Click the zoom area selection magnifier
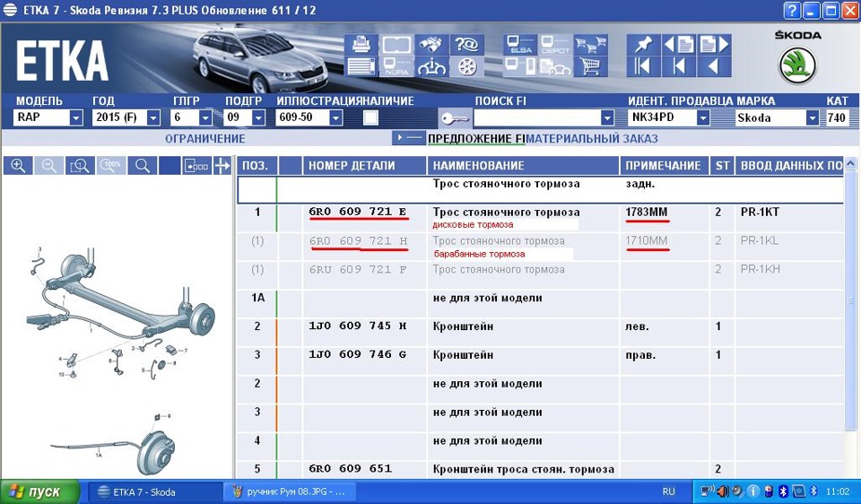861x504 pixels. point(80,165)
